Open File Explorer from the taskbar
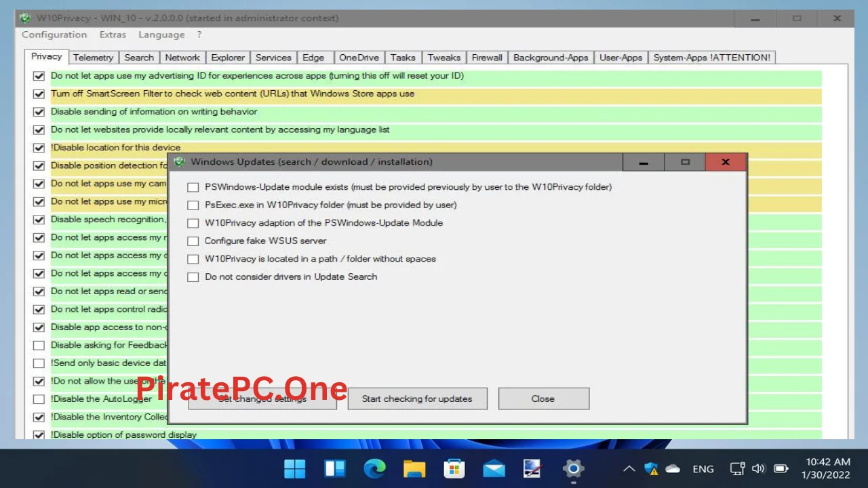The image size is (868, 488). pyautogui.click(x=414, y=468)
